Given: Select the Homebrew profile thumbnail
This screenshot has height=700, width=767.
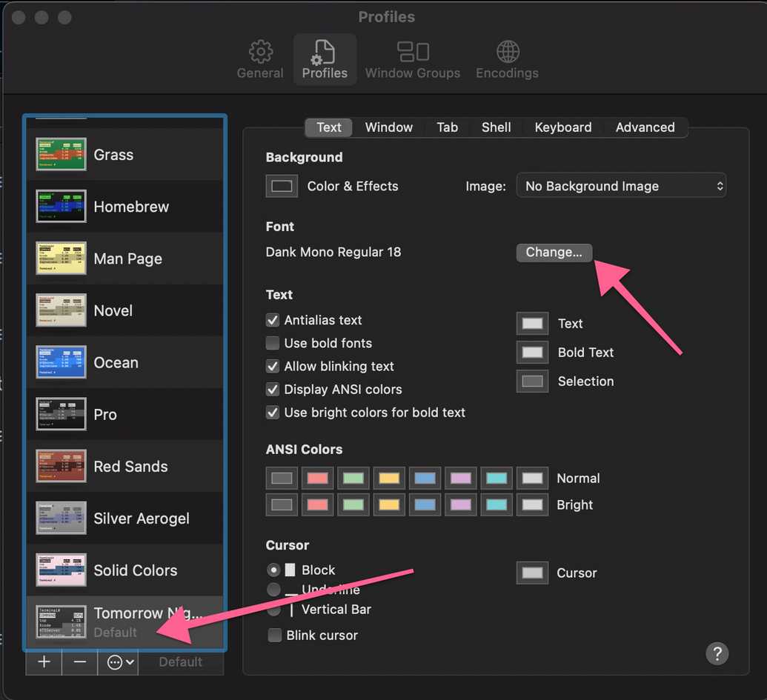Looking at the screenshot, I should point(62,206).
